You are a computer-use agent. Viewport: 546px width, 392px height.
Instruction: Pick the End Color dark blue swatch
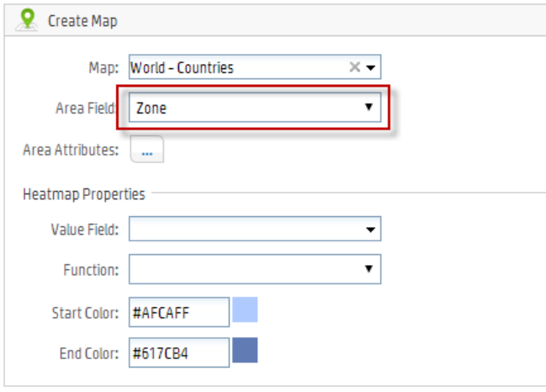tap(245, 350)
